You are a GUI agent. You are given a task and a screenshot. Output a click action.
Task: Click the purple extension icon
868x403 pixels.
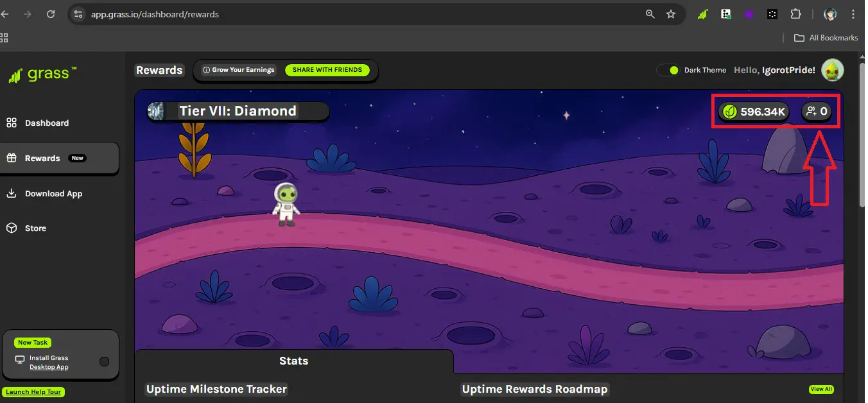pos(749,13)
